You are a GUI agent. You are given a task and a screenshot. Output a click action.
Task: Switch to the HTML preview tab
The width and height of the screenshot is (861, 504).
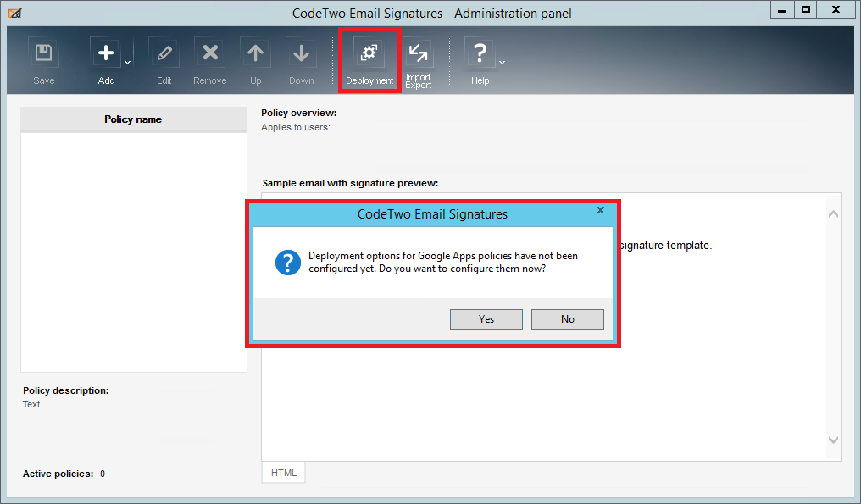coord(283,473)
